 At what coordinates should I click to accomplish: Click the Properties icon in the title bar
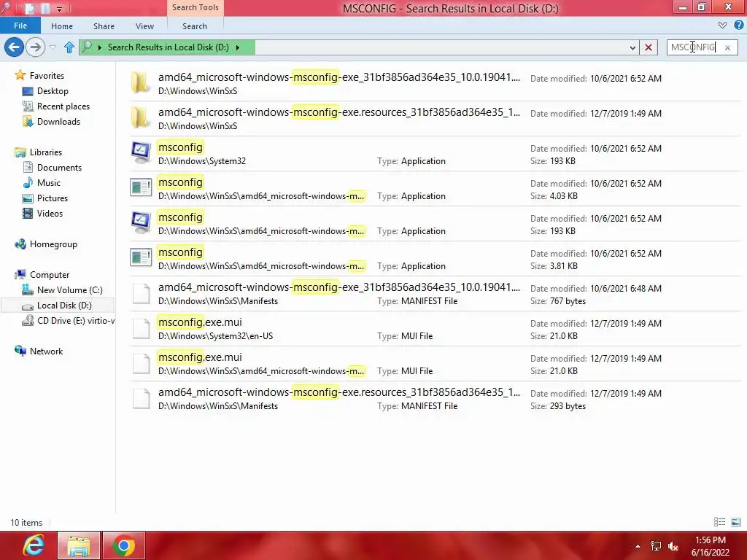[29, 8]
